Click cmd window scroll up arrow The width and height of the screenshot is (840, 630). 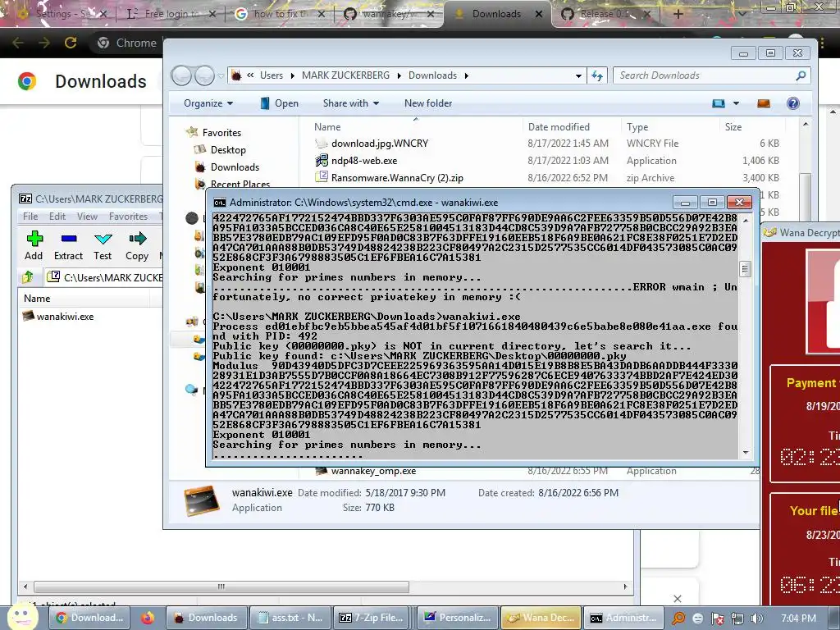click(745, 220)
